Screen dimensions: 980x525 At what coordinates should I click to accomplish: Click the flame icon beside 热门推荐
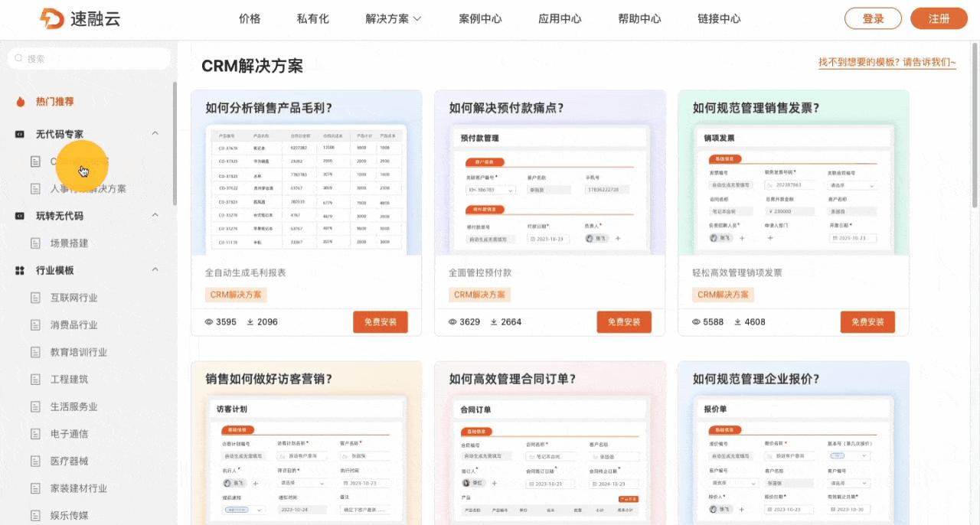point(20,101)
